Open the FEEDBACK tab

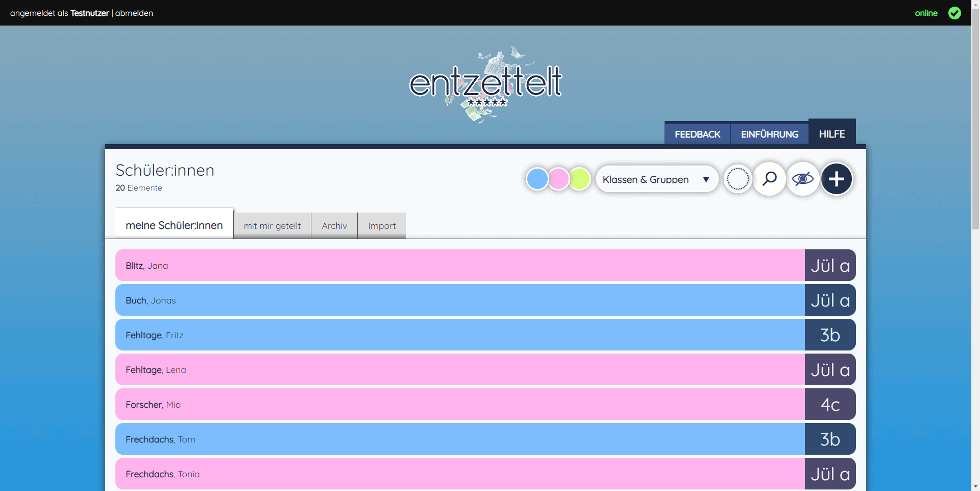(x=697, y=134)
